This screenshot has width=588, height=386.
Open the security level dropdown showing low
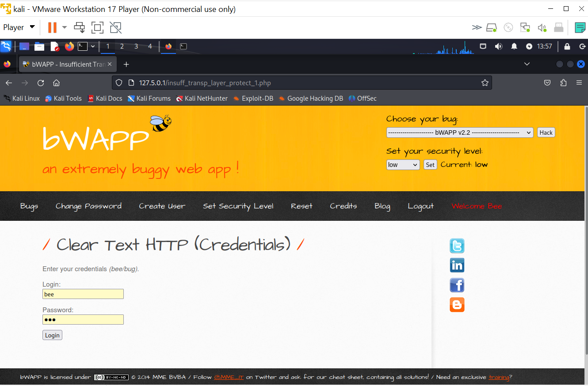coord(403,164)
